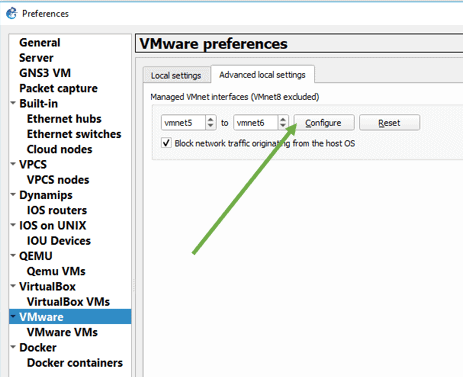Click the Reset button
Screen dimensions: 463x377
(x=389, y=123)
